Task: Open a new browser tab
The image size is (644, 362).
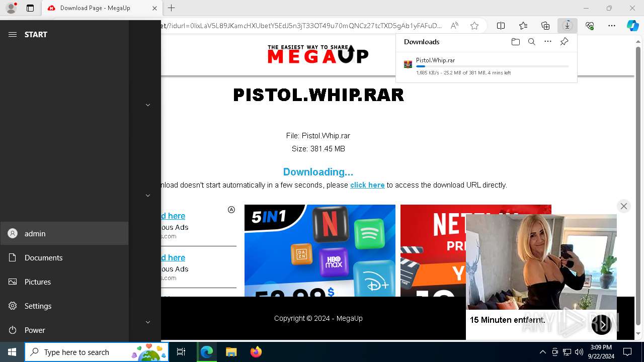Action: tap(172, 8)
